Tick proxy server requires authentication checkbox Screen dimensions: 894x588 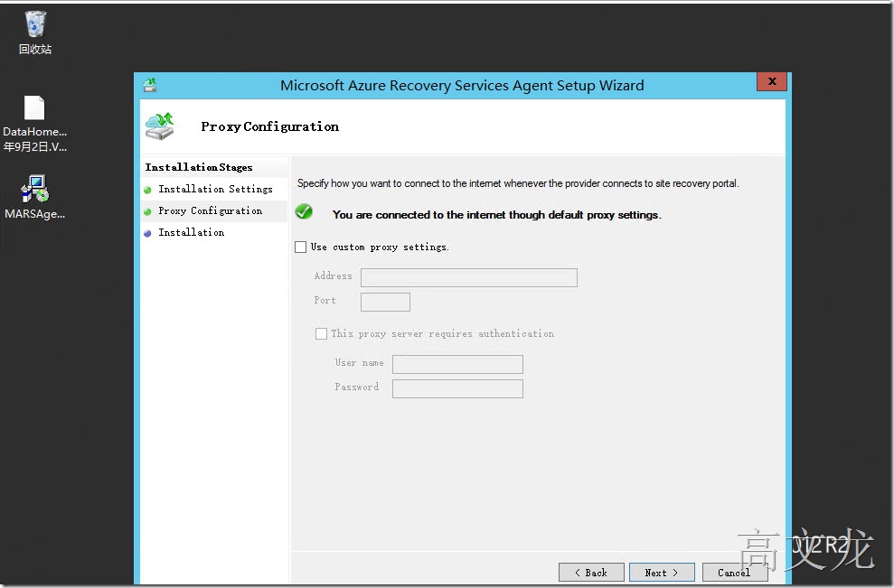321,333
